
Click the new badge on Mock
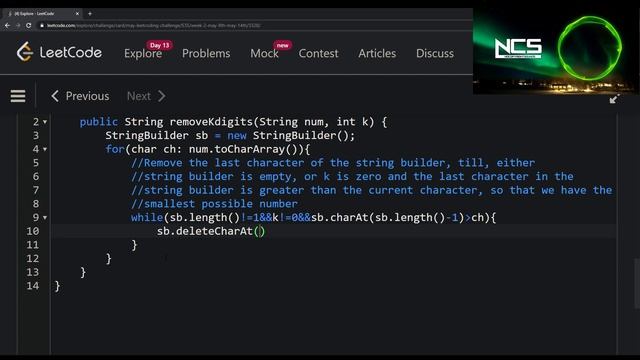click(282, 45)
